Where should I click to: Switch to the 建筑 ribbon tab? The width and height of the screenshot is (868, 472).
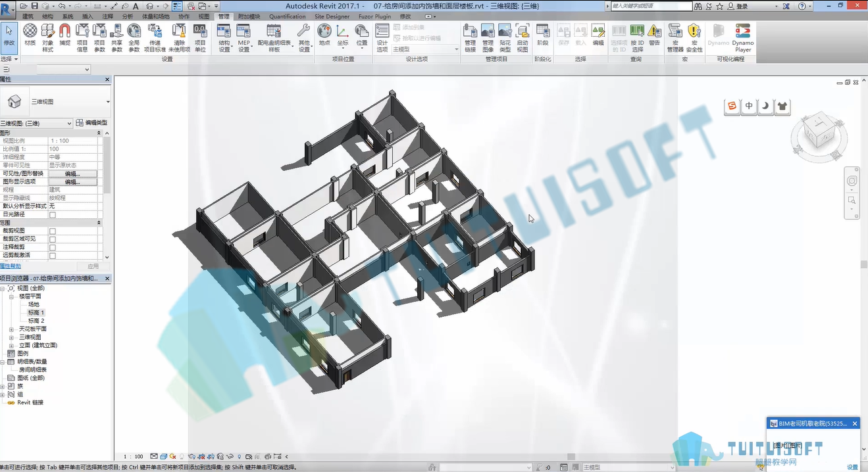(28, 16)
